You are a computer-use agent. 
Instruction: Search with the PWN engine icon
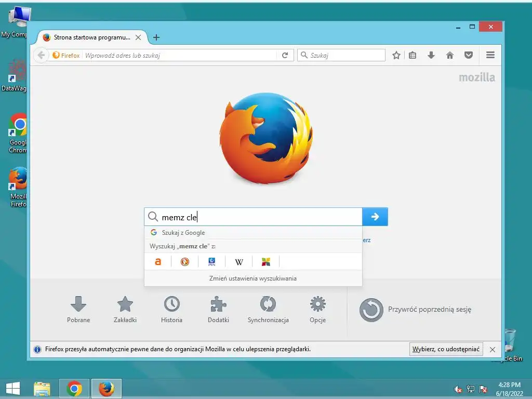click(x=212, y=262)
